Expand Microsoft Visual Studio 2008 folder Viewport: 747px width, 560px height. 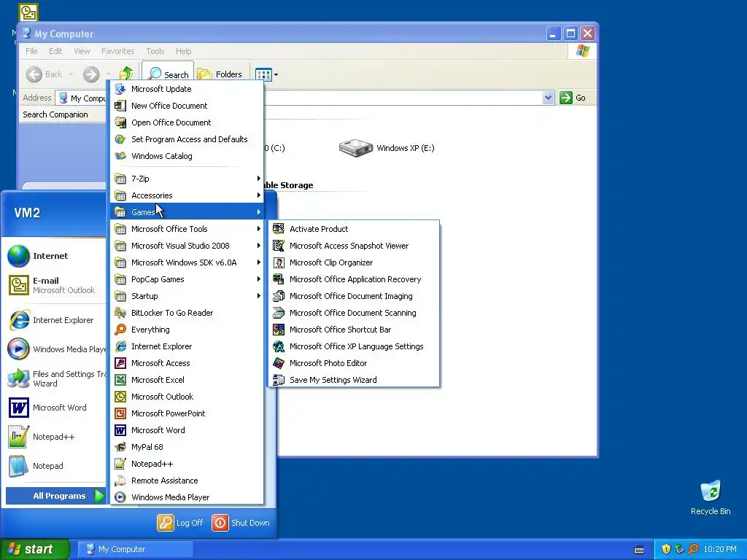pos(187,246)
